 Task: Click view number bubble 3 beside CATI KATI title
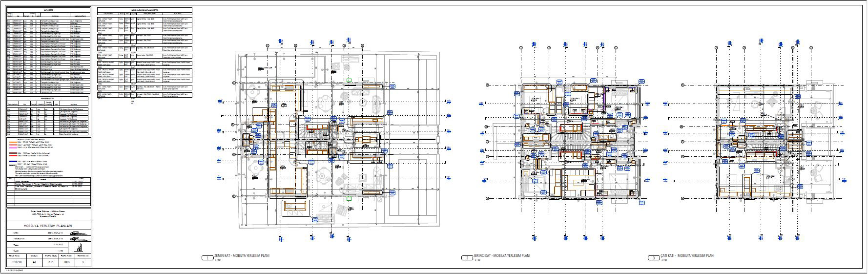point(653,257)
